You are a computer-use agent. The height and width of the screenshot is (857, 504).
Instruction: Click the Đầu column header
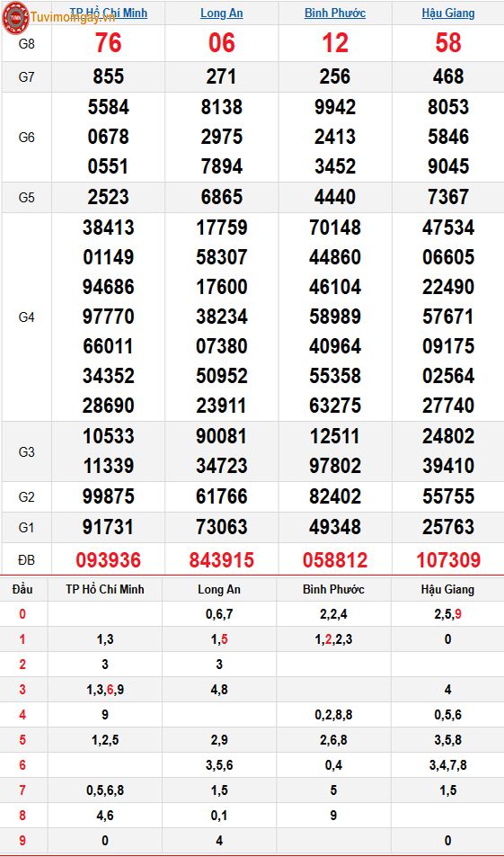[22, 589]
